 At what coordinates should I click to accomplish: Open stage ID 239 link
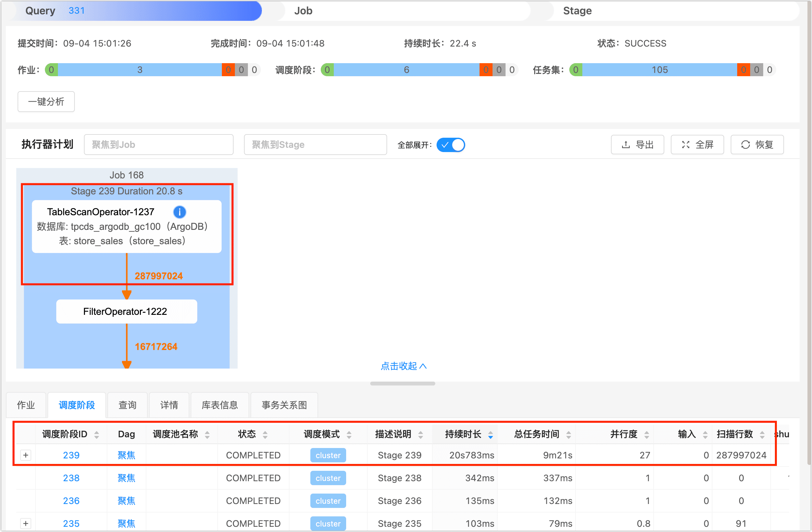coord(71,455)
